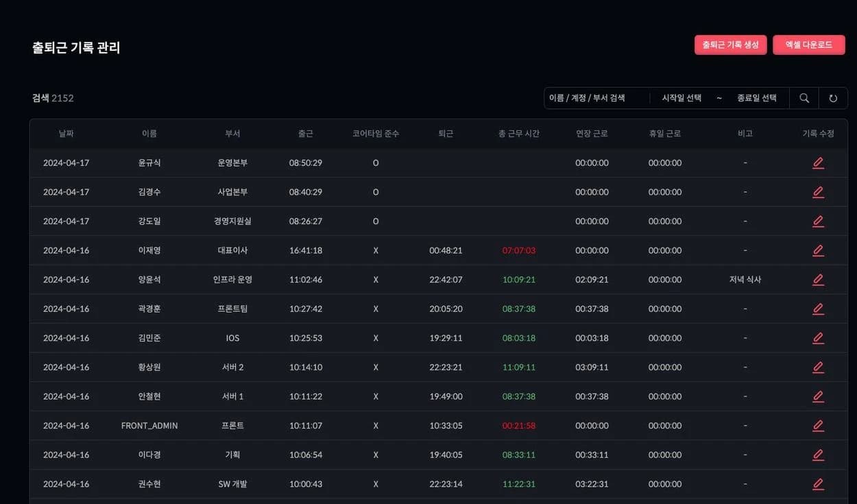Image resolution: width=857 pixels, height=504 pixels.
Task: Click the department cell 인프라 운영
Action: coord(233,280)
